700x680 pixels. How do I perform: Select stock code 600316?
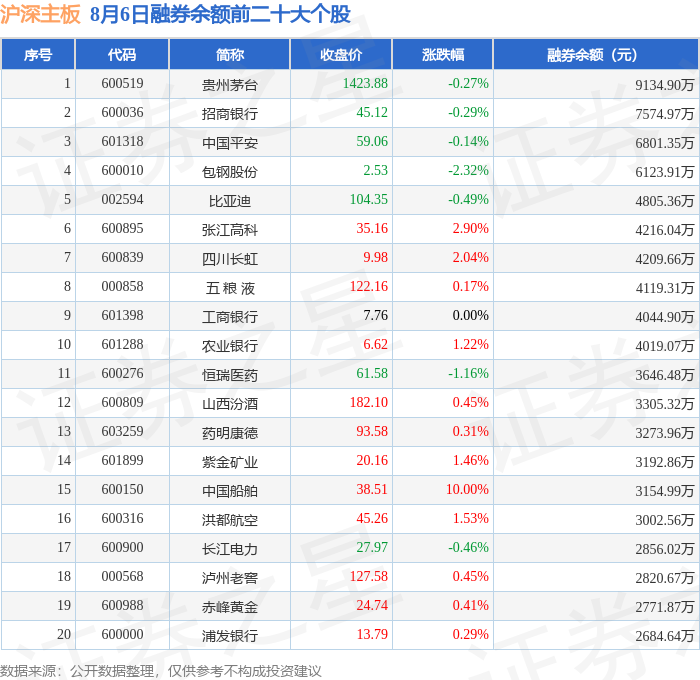point(122,519)
